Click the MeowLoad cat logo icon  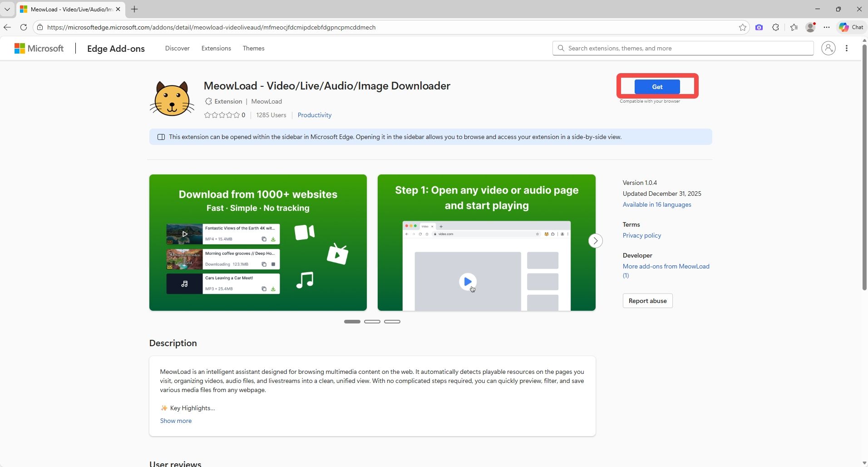(172, 99)
